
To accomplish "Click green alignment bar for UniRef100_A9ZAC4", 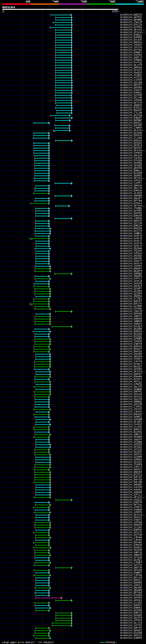I will tap(64, 601).
